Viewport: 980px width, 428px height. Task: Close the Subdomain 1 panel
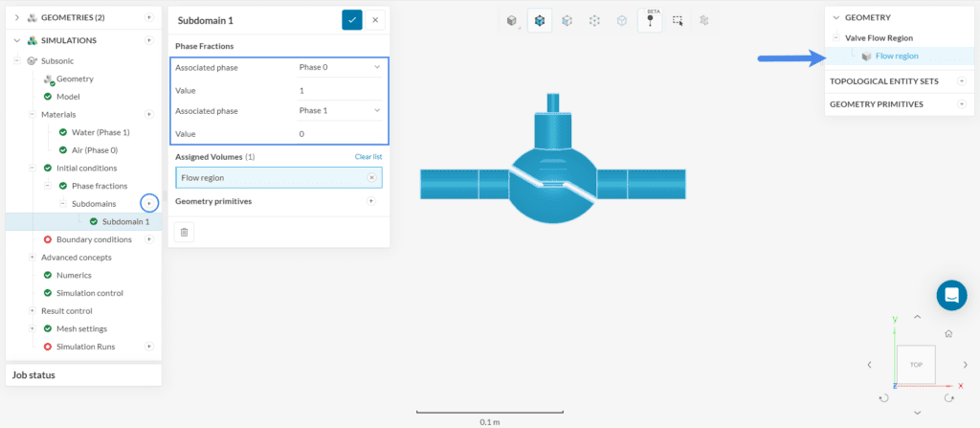tap(375, 20)
